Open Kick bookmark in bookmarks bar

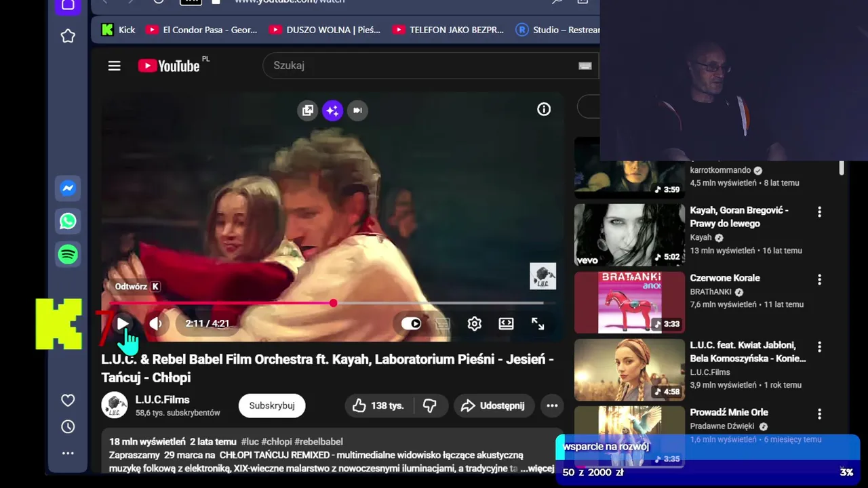pyautogui.click(x=118, y=29)
